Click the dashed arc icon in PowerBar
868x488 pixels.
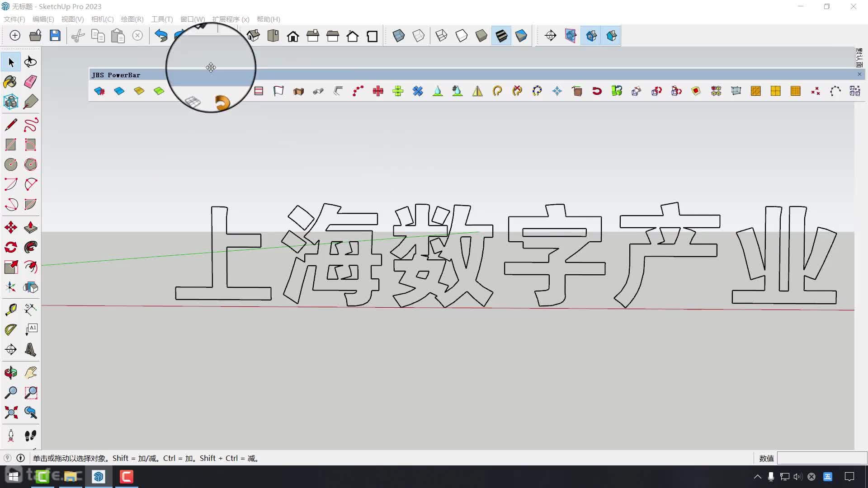[x=835, y=91]
